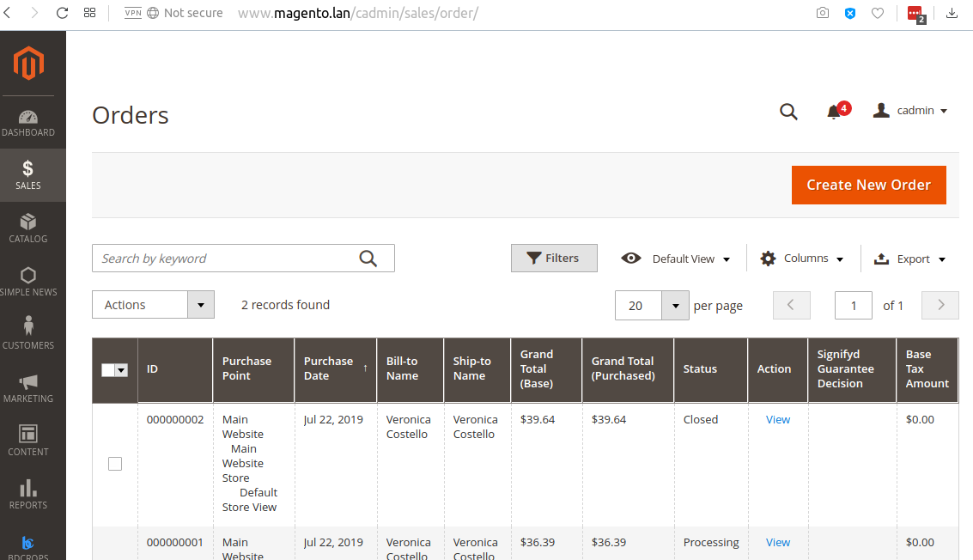973x560 pixels.
Task: Expand the Columns dropdown
Action: [x=802, y=259]
